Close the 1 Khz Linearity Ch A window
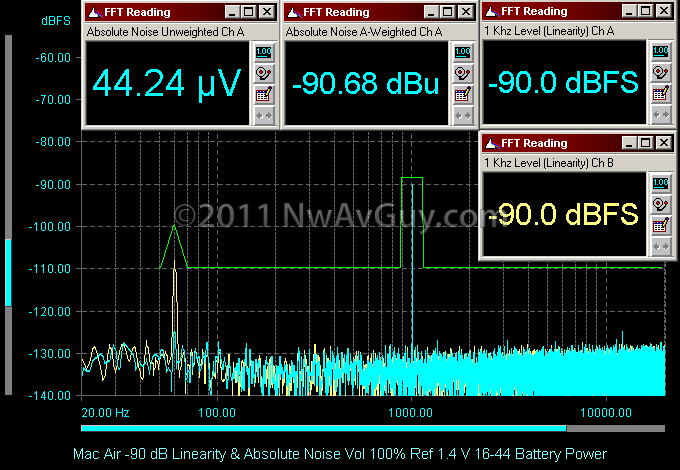 coord(664,11)
